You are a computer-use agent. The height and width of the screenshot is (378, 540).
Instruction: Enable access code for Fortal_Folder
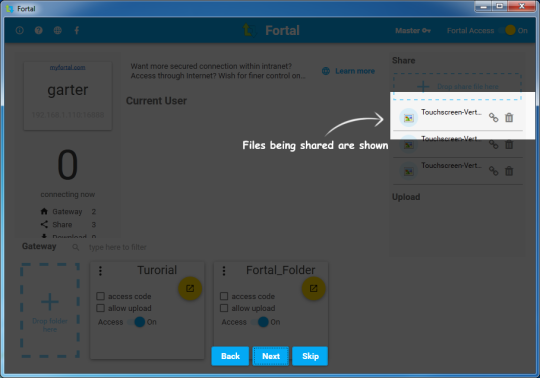tap(224, 296)
